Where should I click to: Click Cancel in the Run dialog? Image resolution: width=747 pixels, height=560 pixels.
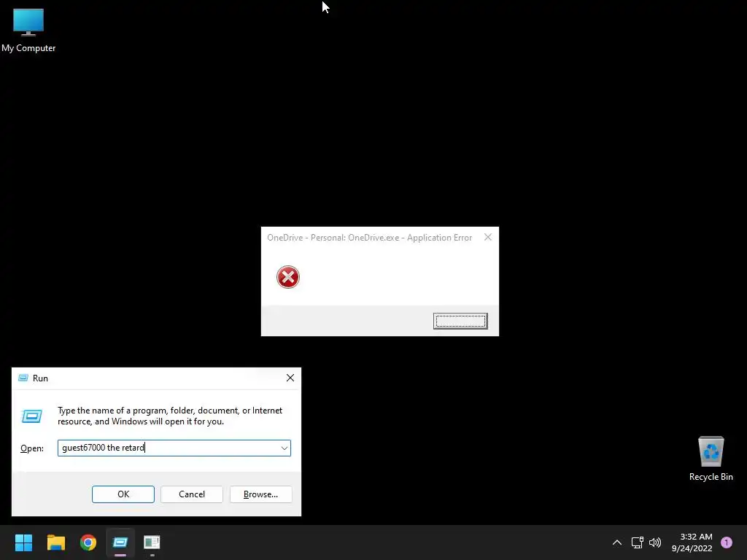(192, 494)
